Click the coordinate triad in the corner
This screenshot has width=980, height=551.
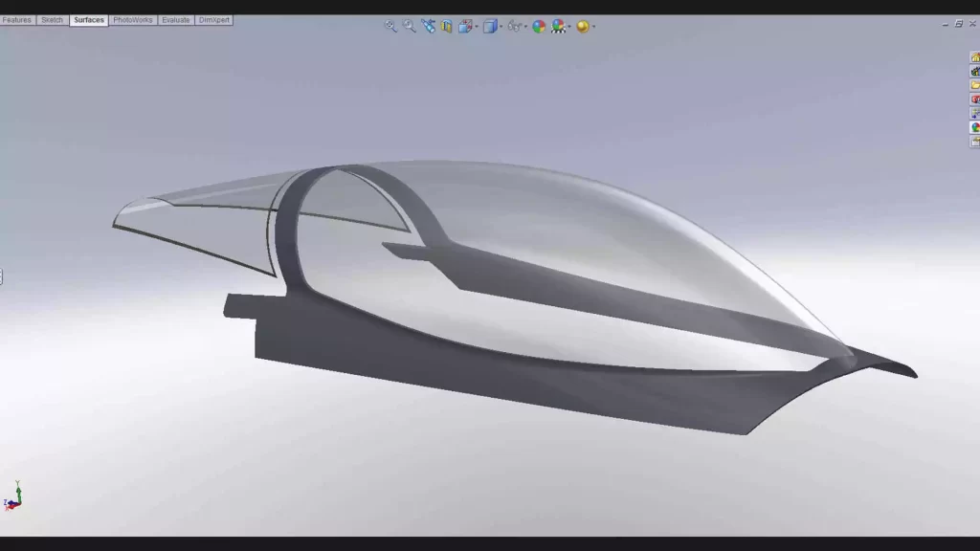(13, 497)
